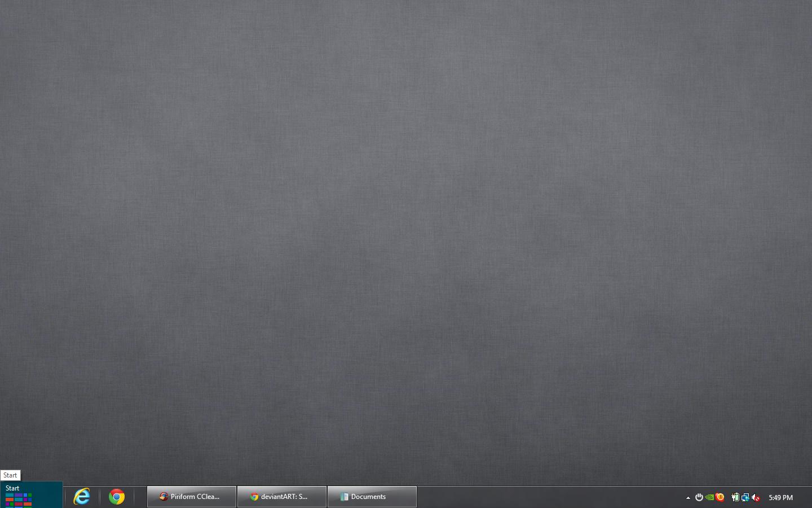
Task: Launch Internet Explorer from the taskbar
Action: (x=81, y=497)
